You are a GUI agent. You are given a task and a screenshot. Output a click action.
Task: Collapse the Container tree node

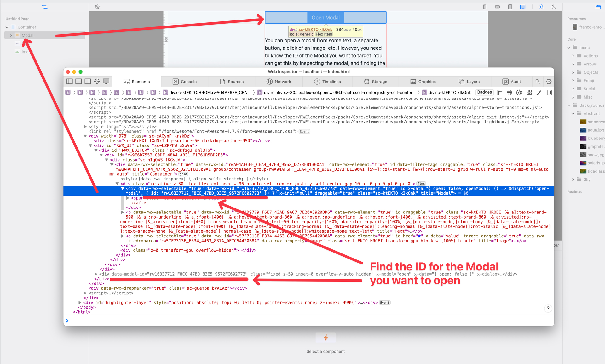pyautogui.click(x=7, y=27)
